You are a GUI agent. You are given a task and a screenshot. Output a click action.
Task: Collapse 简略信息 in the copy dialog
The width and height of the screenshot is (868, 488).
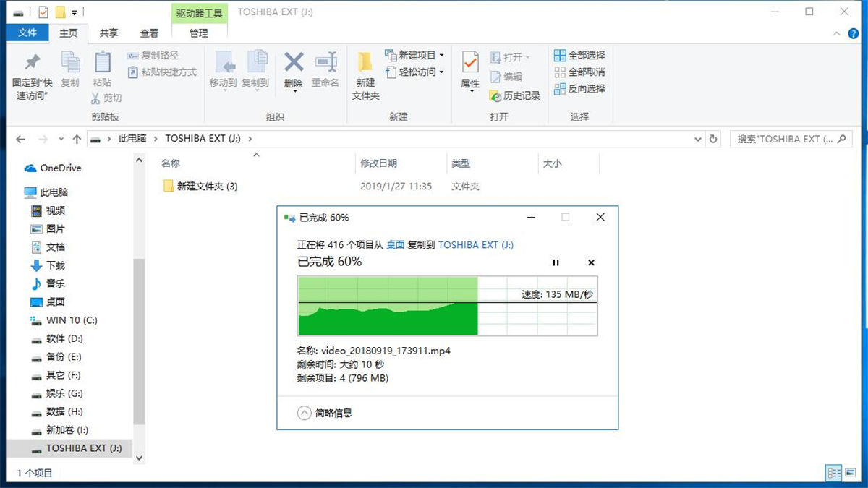click(x=304, y=413)
